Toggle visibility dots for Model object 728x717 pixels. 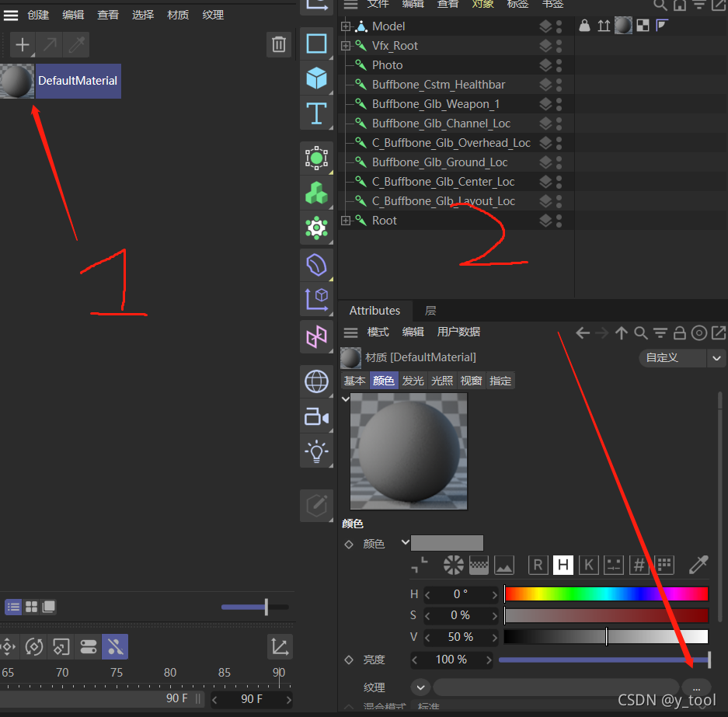click(x=559, y=26)
